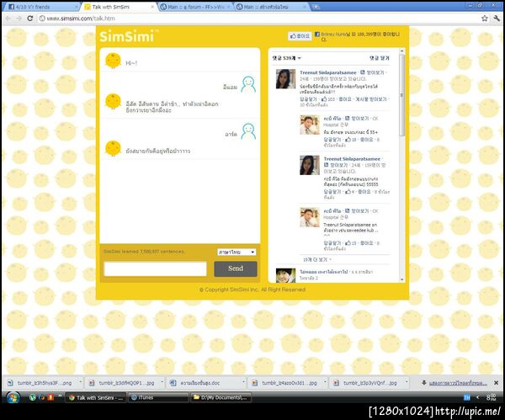The image size is (505, 420).
Task: Open the dropdown arrow for the first .jpg download
Action: tap(162, 382)
